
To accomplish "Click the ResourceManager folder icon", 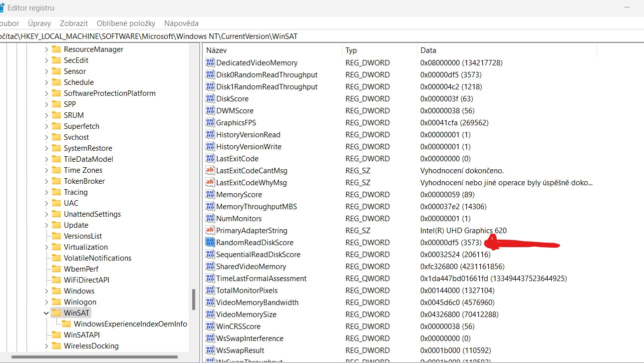I will point(56,49).
